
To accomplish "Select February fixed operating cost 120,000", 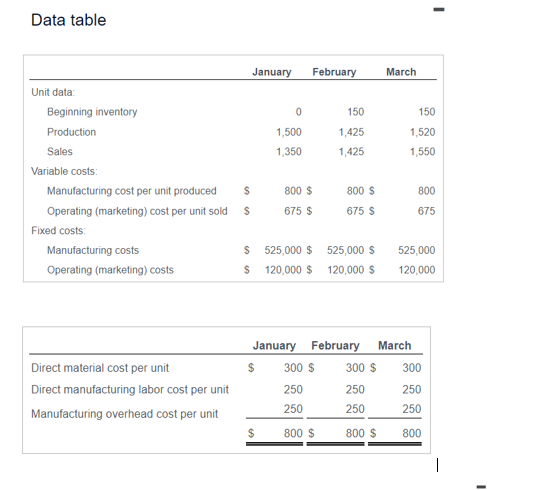I will 346,270.
